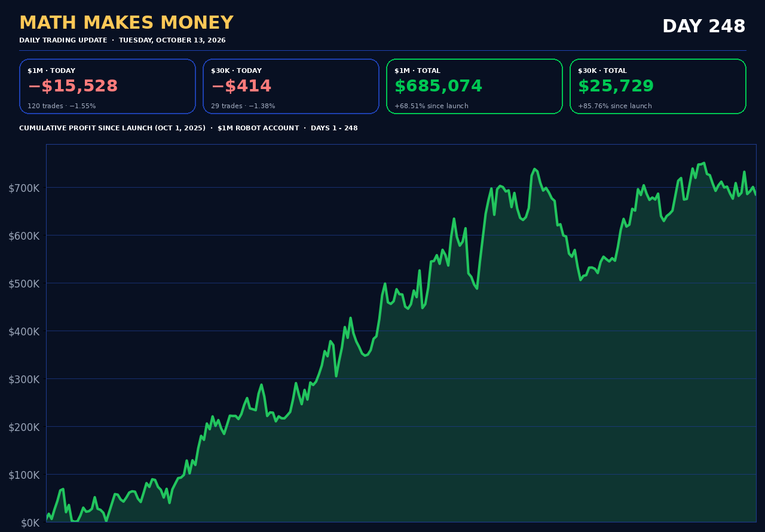765x532 pixels.
Task: Select the $25,729 total profit value
Action: 616,87
